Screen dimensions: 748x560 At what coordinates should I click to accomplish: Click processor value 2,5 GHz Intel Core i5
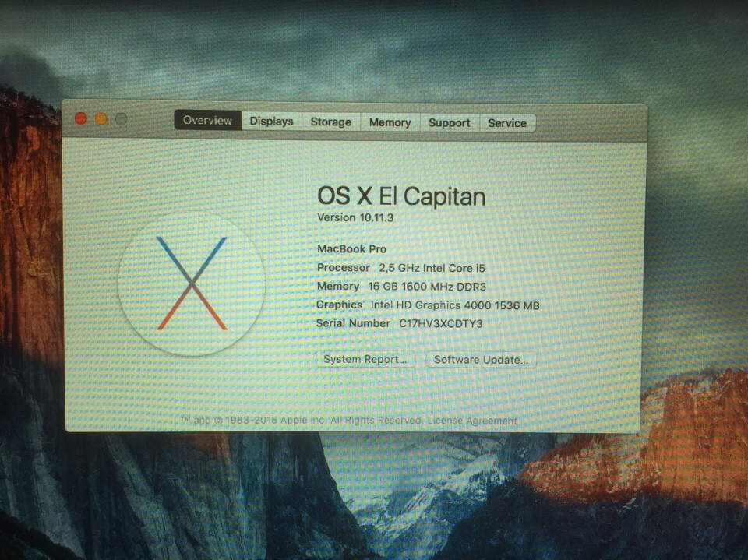pos(432,268)
